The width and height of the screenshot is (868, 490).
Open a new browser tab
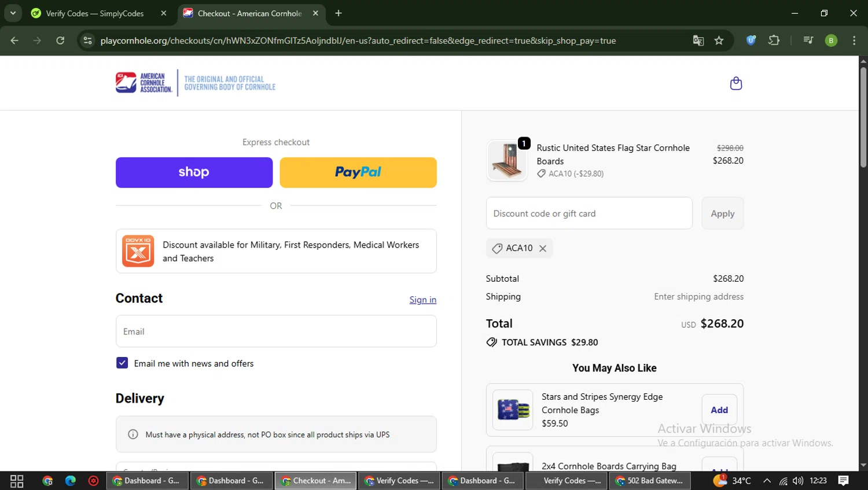(x=339, y=13)
